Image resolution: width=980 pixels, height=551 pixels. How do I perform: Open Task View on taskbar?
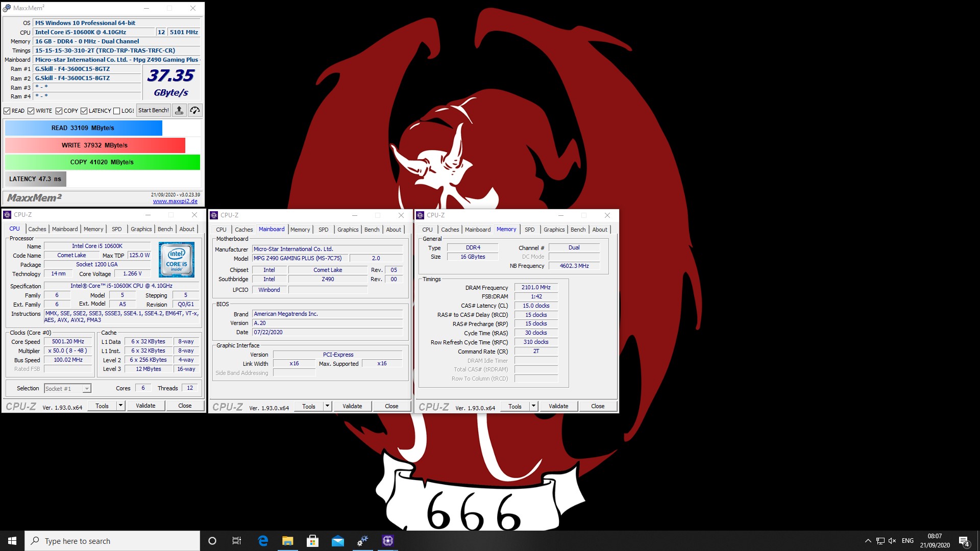click(x=237, y=541)
